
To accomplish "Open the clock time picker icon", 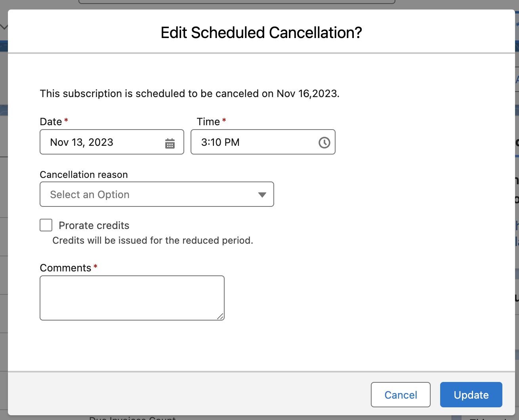I will [x=324, y=143].
